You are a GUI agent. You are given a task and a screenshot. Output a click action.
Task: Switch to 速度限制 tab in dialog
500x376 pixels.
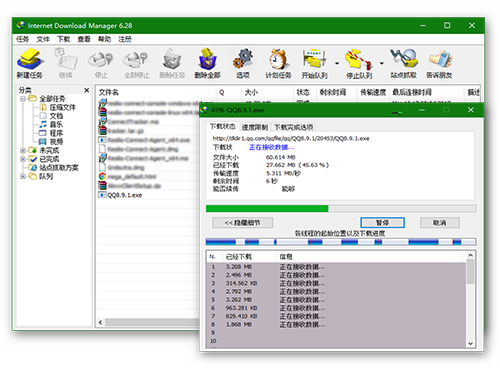pyautogui.click(x=255, y=127)
